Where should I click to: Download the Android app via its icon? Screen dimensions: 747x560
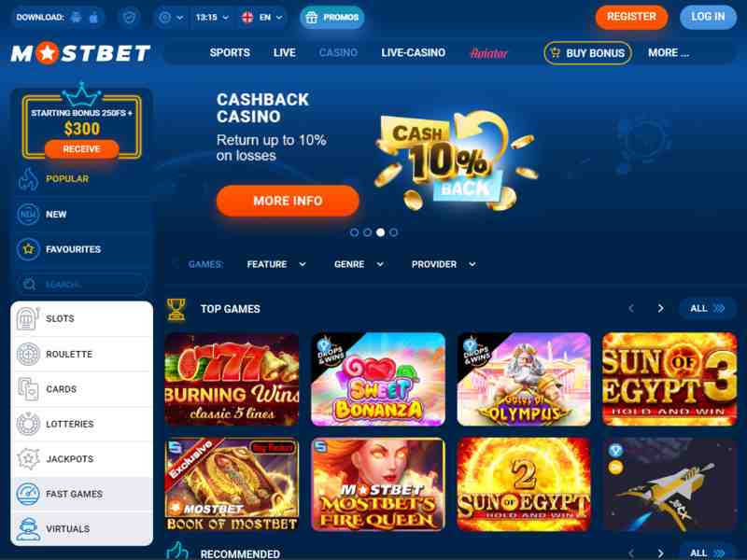pyautogui.click(x=77, y=17)
